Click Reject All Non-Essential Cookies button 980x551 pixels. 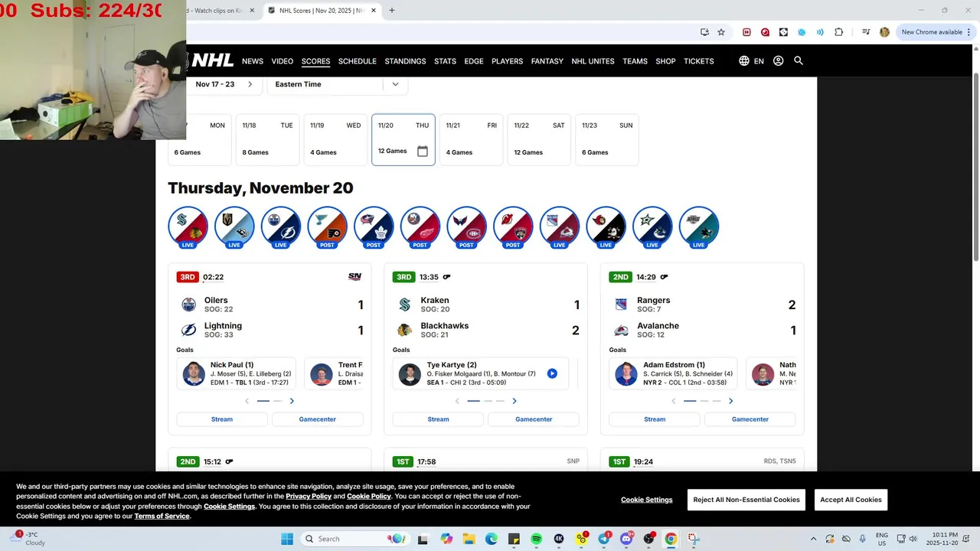pyautogui.click(x=746, y=500)
